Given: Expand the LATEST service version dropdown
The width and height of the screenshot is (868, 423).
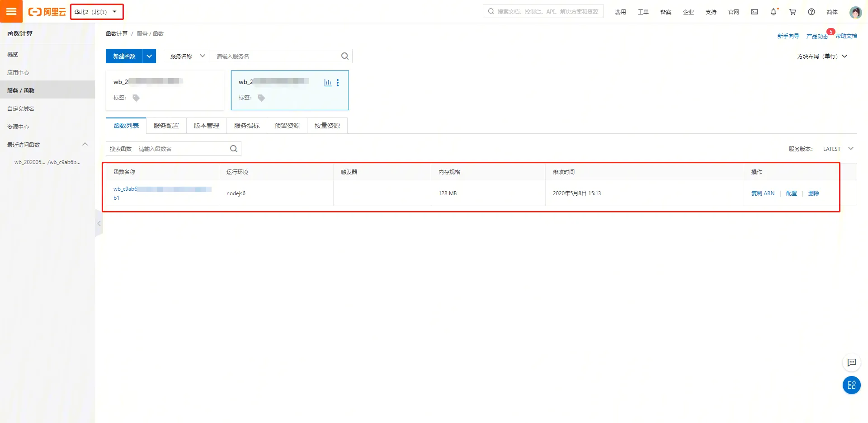Looking at the screenshot, I should point(838,149).
